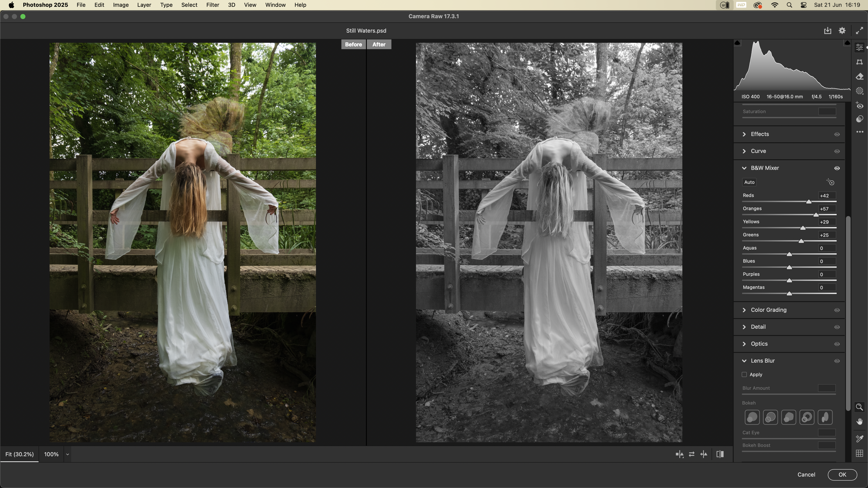This screenshot has height=488, width=868.
Task: Open Camera Raw preferences gear icon
Action: tap(842, 31)
